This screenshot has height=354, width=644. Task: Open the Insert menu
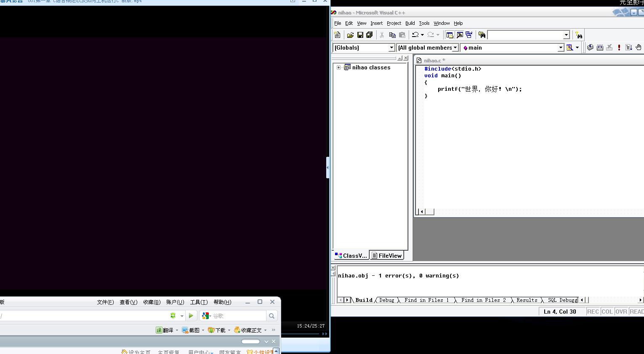pyautogui.click(x=376, y=23)
